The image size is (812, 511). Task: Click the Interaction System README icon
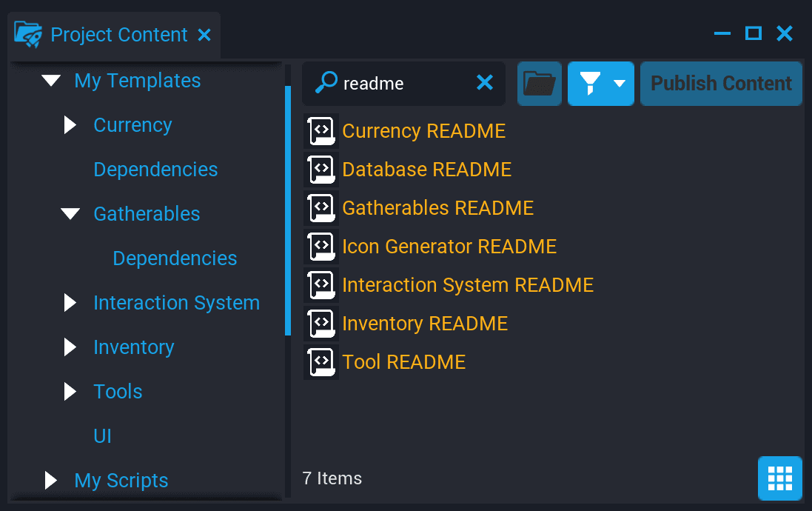click(321, 284)
